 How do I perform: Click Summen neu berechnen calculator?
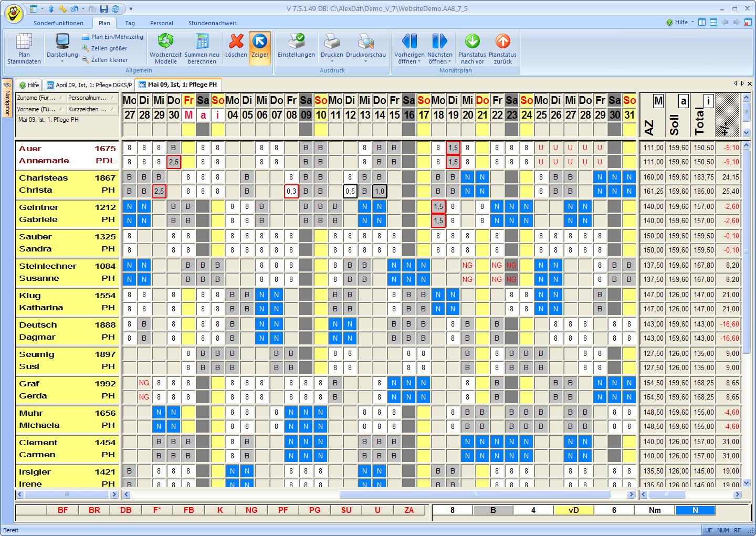pos(202,48)
